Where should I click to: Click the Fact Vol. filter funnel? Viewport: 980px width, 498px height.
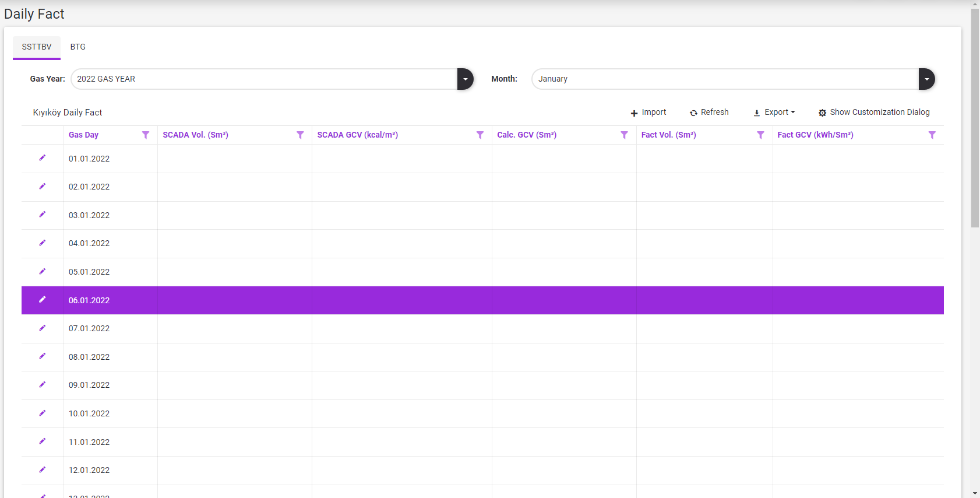tap(760, 135)
